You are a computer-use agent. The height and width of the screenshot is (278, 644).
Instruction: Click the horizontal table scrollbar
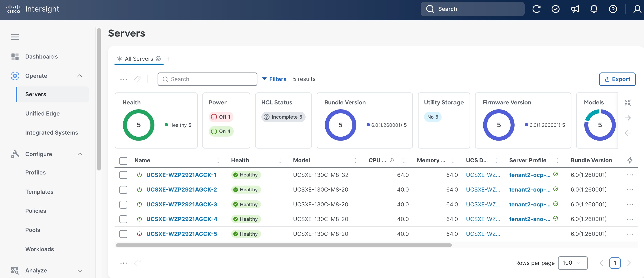coord(284,245)
